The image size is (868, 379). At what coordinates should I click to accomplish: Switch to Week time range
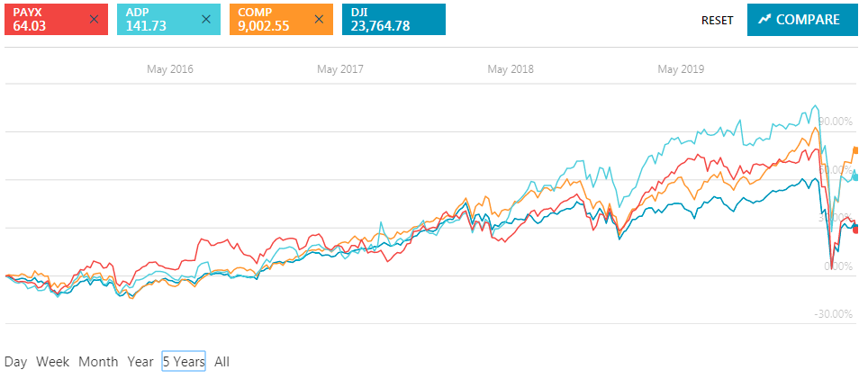pyautogui.click(x=52, y=362)
